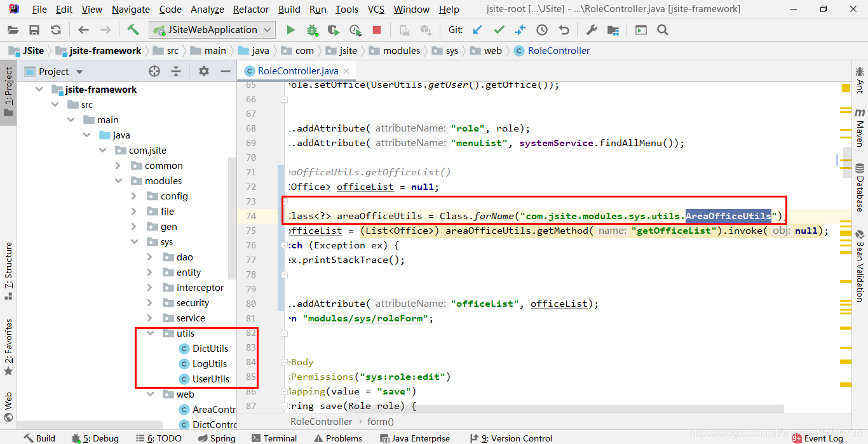Hide the Project panel with the minus icon

tap(225, 71)
